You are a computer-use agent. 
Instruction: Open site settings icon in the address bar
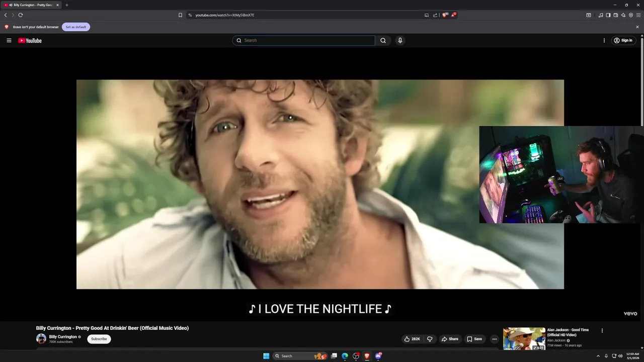[x=190, y=15]
